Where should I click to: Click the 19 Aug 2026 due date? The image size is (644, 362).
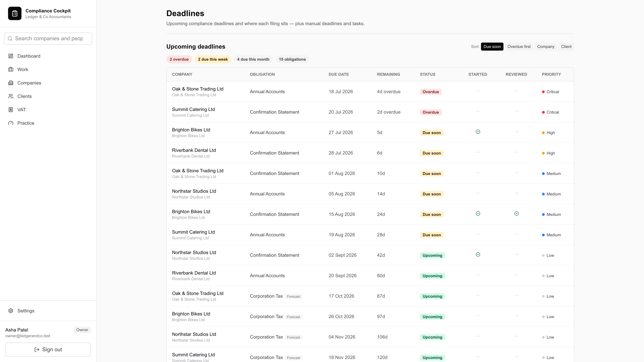pos(341,235)
